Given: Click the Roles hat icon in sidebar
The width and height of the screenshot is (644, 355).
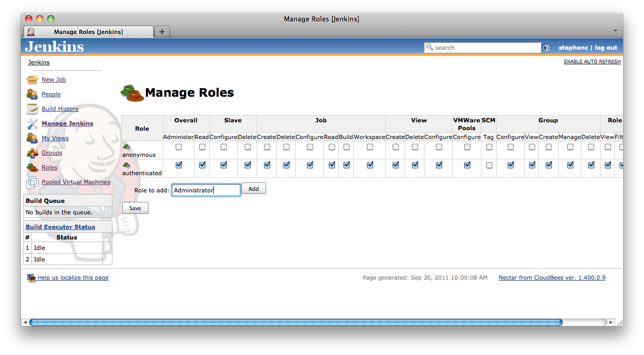Looking at the screenshot, I should coord(32,167).
